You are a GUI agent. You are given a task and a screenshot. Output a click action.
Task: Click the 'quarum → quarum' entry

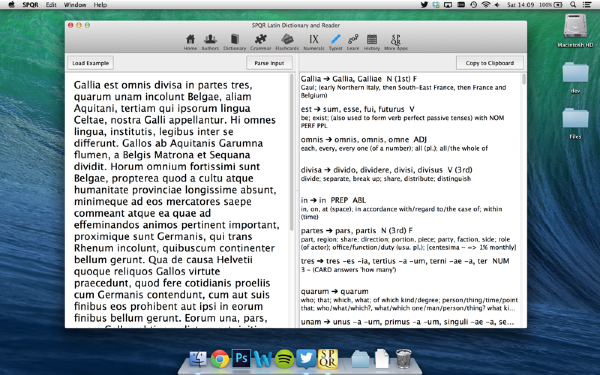point(409,299)
